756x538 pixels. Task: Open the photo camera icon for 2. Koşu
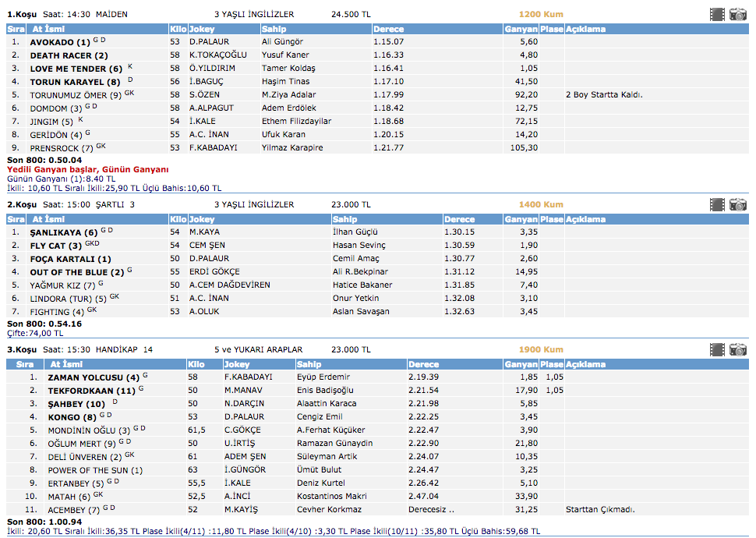point(738,204)
